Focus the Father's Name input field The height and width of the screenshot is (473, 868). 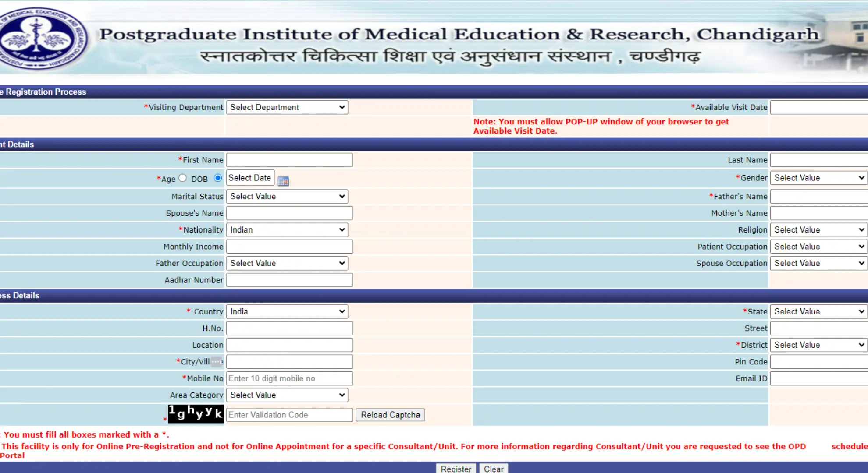point(819,196)
